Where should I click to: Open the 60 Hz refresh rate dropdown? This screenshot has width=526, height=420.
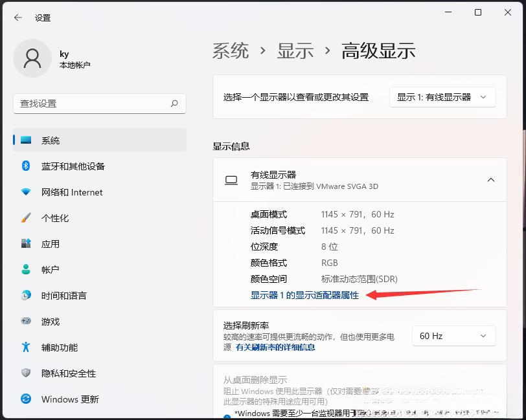[453, 336]
